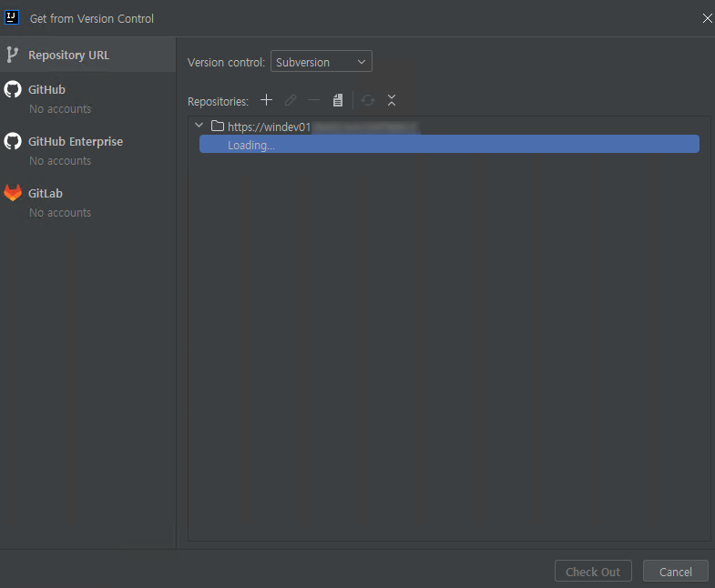Click the show history document icon
715x588 pixels.
tap(337, 100)
